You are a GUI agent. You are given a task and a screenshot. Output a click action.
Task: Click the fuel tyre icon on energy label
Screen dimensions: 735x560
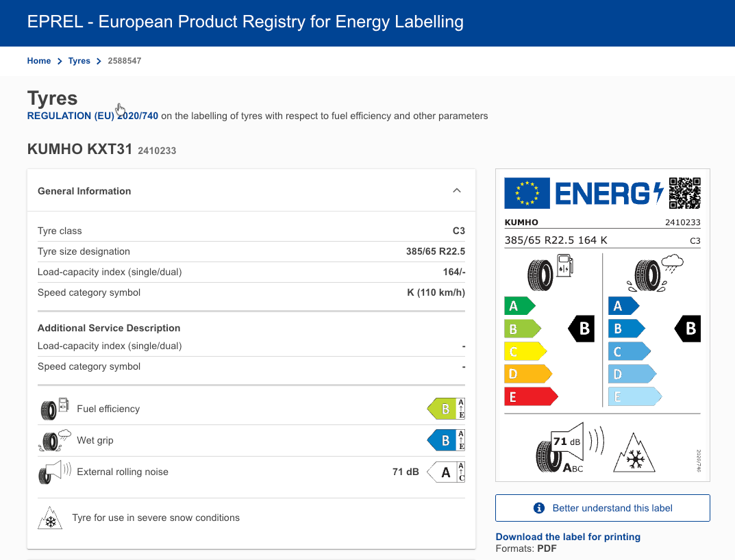(x=550, y=272)
